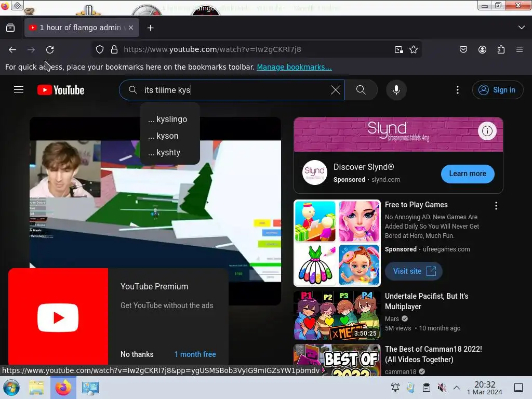Click the site security padlock icon
This screenshot has height=399, width=532.
(114, 49)
